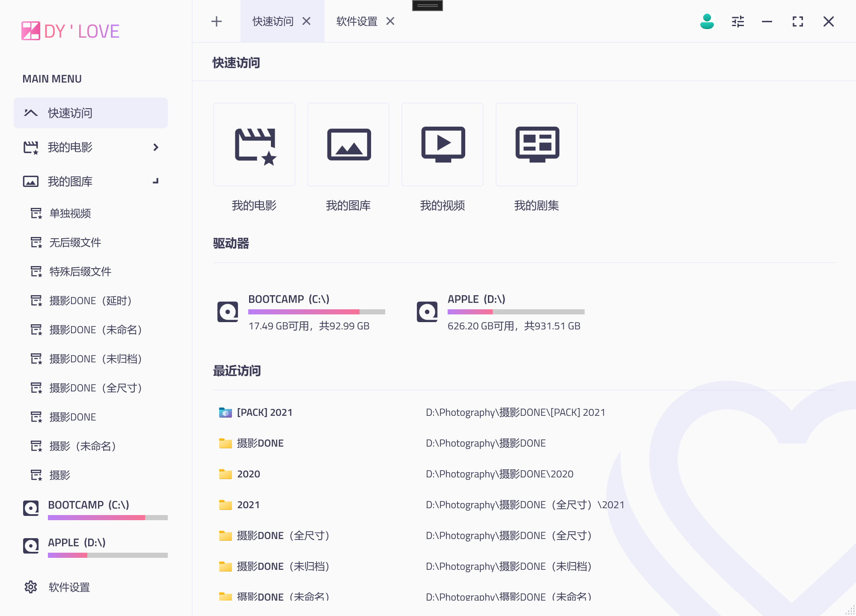The width and height of the screenshot is (856, 616).
Task: Click the 2020 folder icon in recent list
Action: tap(226, 474)
